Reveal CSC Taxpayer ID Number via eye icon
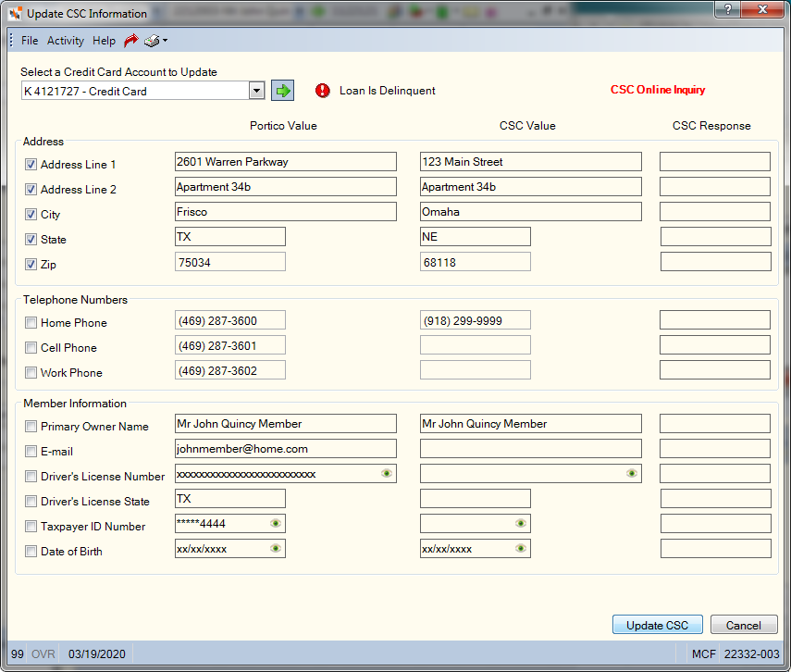Image resolution: width=791 pixels, height=672 pixels. tap(521, 523)
